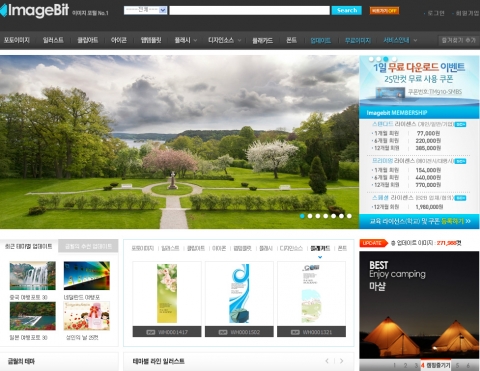Go to page 1 of BEST banner

tap(395, 366)
